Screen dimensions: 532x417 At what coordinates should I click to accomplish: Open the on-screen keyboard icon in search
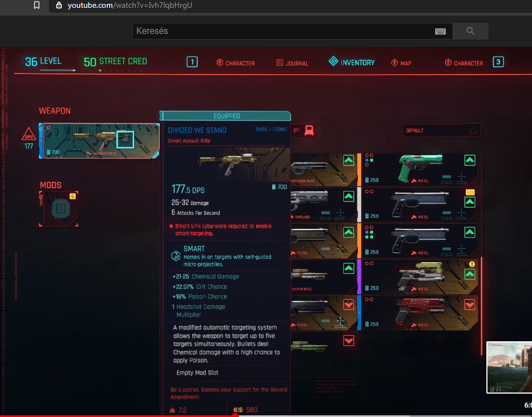click(x=440, y=31)
